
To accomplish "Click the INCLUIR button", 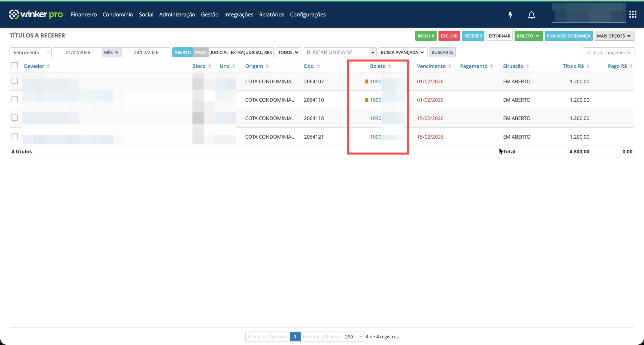I will [x=426, y=36].
